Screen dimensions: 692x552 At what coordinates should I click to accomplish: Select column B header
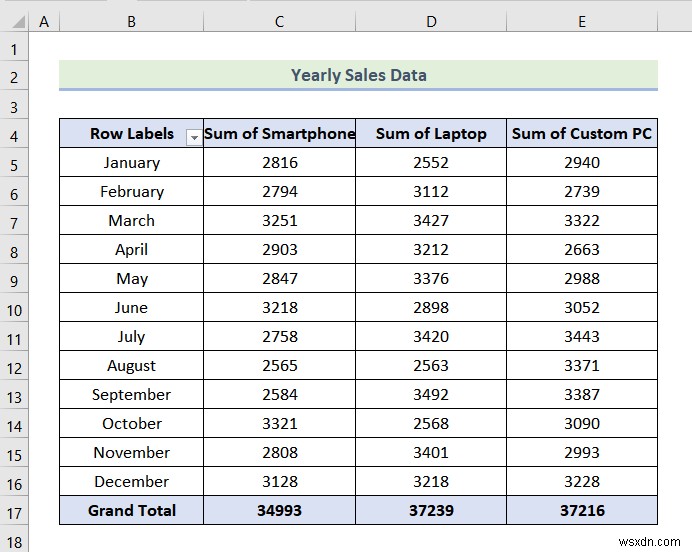[x=131, y=21]
